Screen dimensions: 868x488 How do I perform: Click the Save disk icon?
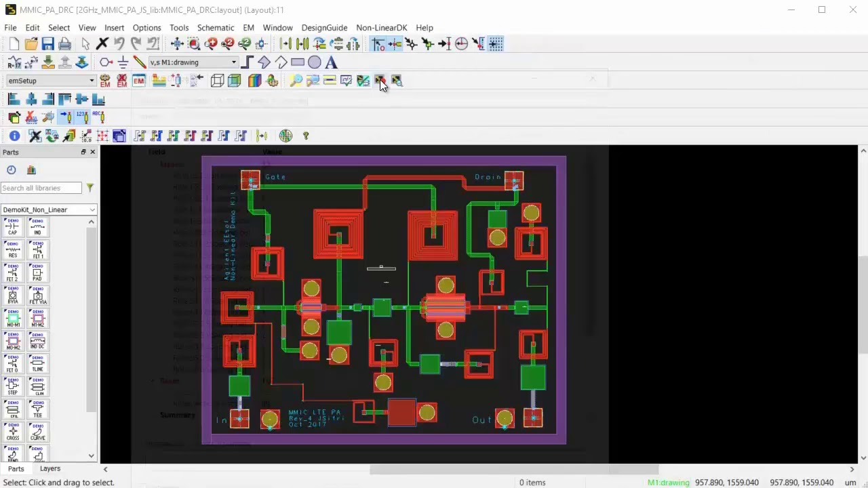click(x=47, y=44)
